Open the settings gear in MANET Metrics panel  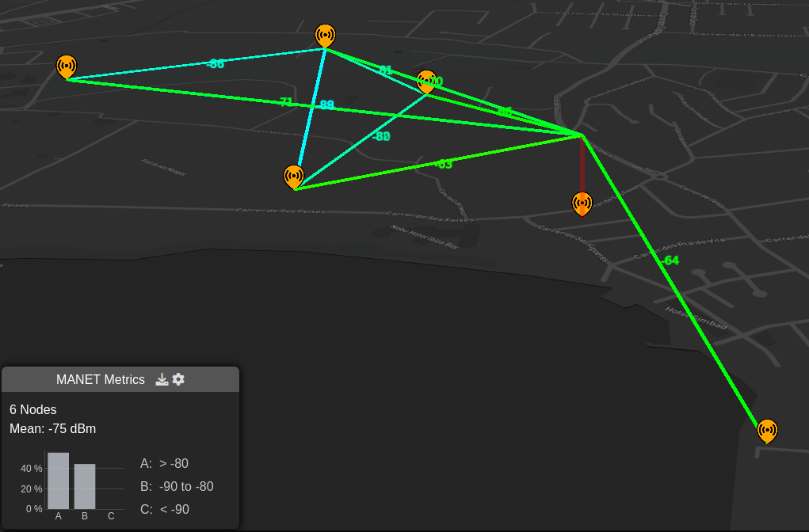(178, 379)
